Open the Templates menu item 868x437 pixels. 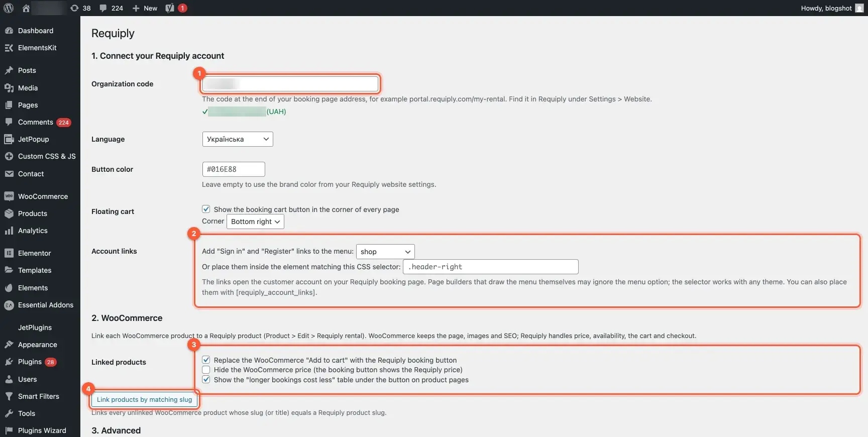click(35, 270)
